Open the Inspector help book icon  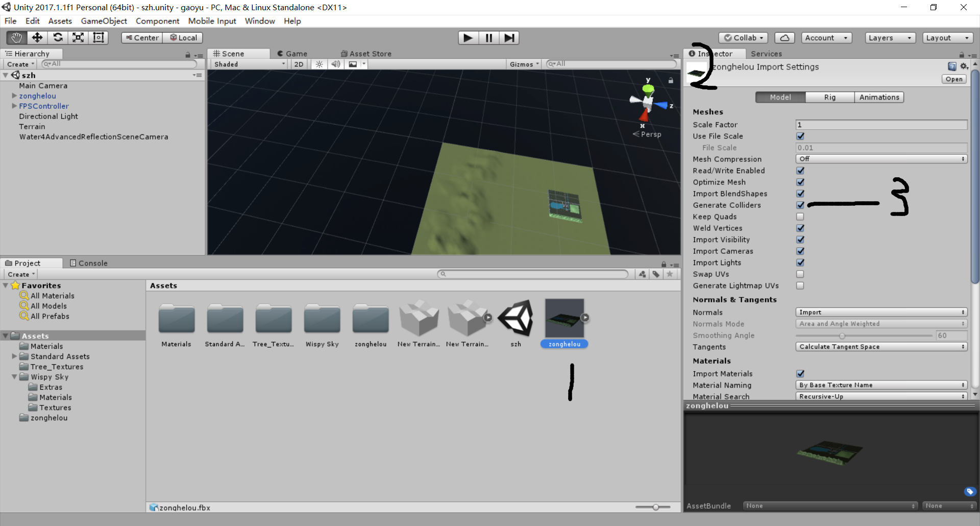952,66
